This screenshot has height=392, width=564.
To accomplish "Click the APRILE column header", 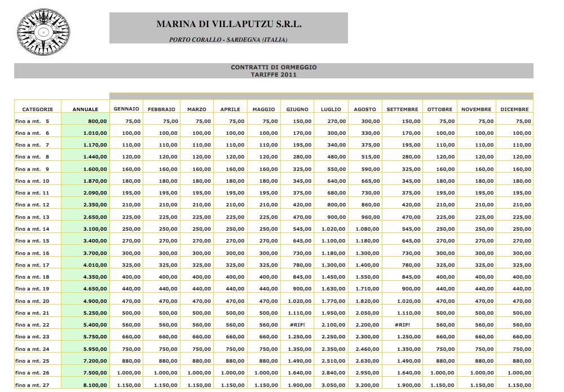I will click(230, 109).
